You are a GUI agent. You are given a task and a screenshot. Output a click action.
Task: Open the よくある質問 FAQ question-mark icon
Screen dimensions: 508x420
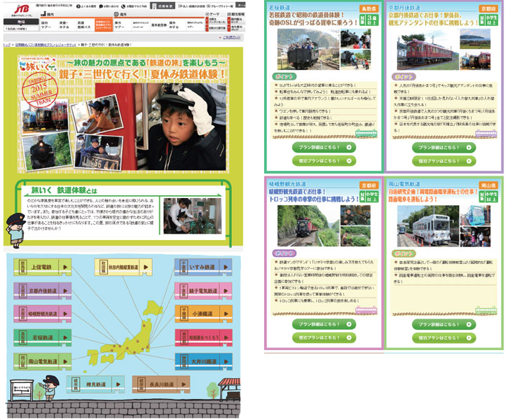pyautogui.click(x=78, y=6)
